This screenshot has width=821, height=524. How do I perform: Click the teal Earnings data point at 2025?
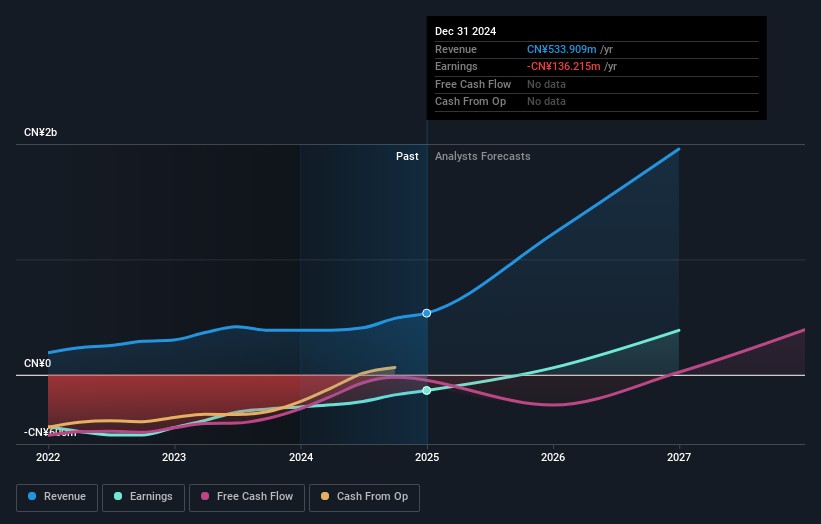click(x=427, y=390)
